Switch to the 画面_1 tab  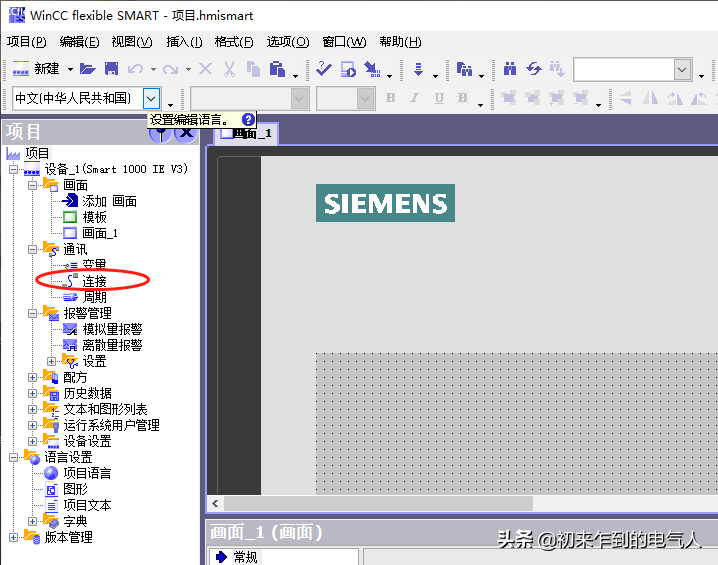(246, 133)
